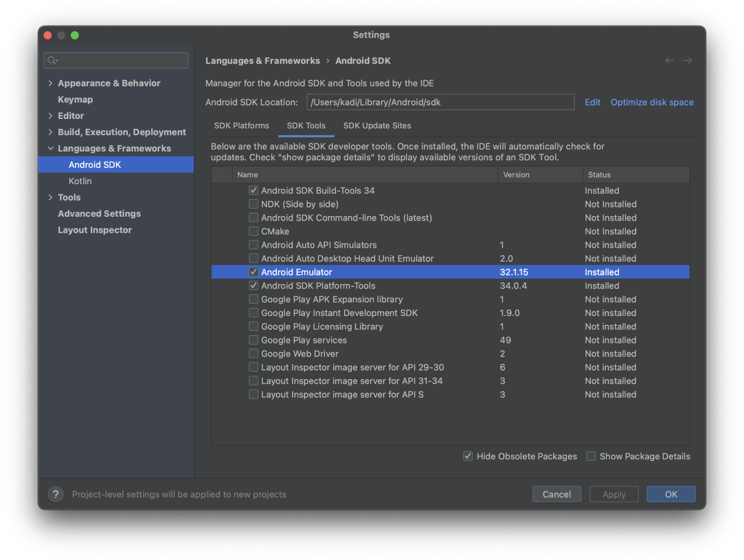Click the forward navigation arrow
The image size is (744, 560).
[x=687, y=60]
